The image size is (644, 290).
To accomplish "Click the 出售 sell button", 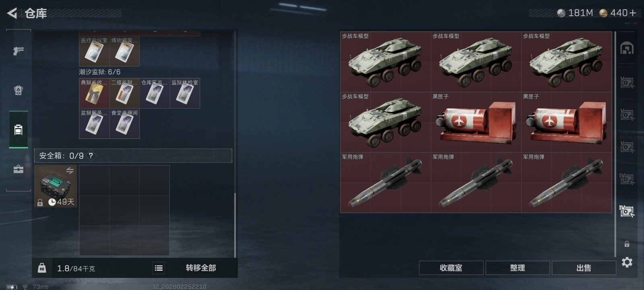I will pyautogui.click(x=584, y=268).
